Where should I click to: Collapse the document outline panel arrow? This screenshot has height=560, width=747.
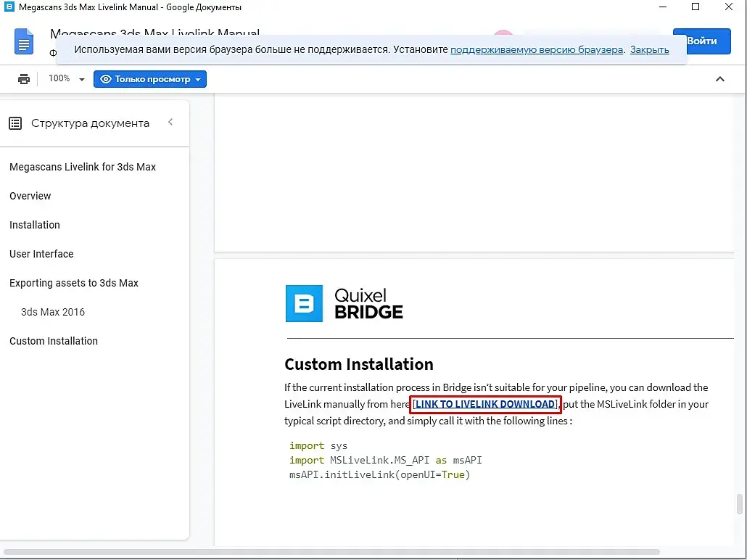[x=170, y=123]
